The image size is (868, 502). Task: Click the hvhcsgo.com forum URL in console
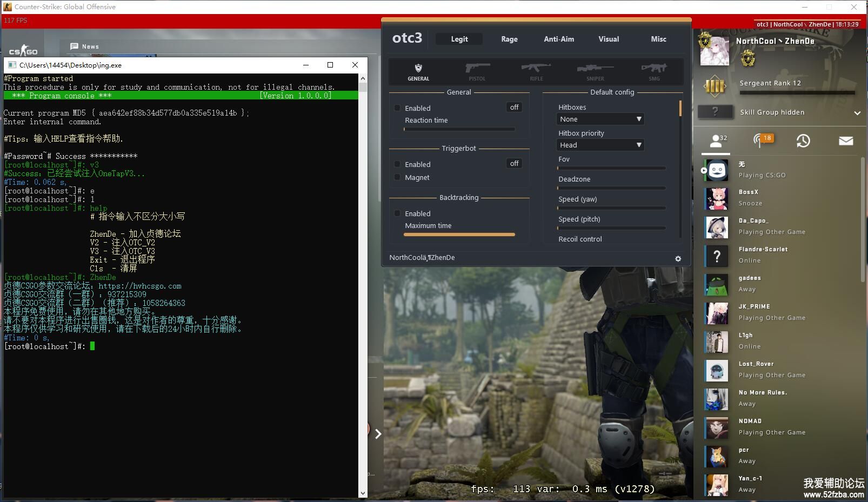tap(140, 286)
